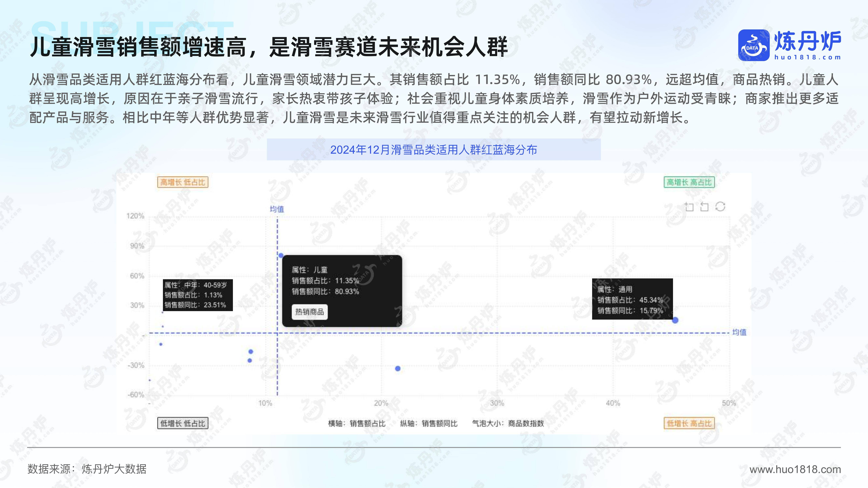Click the 儿童 data bubble on mean line
Image resolution: width=868 pixels, height=488 pixels.
(281, 255)
